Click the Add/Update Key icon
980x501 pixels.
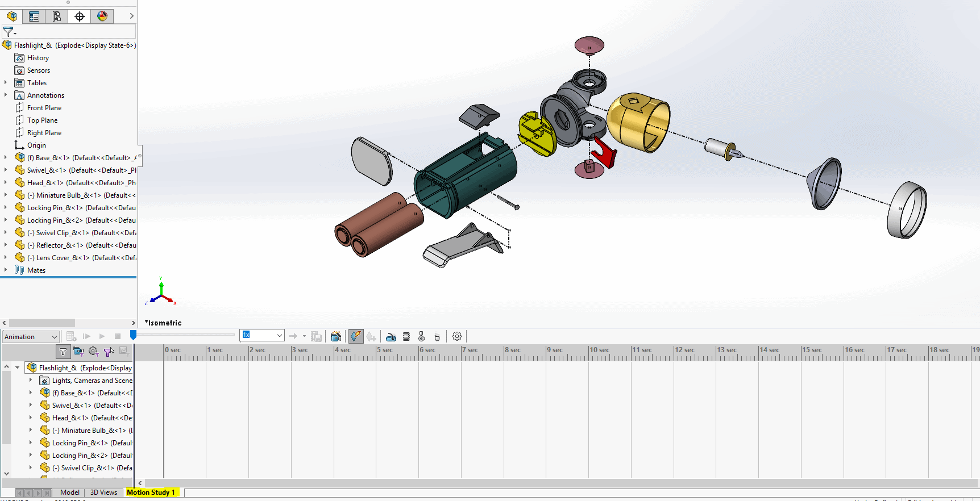point(371,337)
